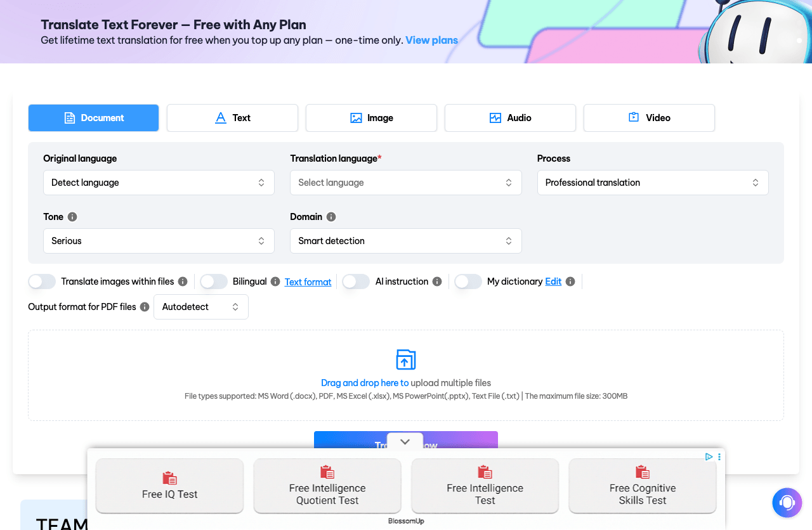Open the Process dropdown
Screen dimensions: 812x530
(x=653, y=183)
